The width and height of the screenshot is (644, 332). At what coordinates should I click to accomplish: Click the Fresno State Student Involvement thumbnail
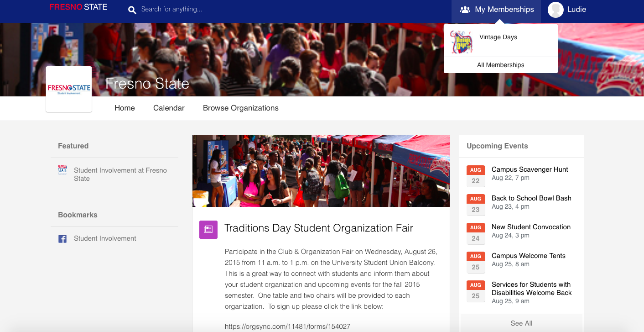(x=69, y=89)
